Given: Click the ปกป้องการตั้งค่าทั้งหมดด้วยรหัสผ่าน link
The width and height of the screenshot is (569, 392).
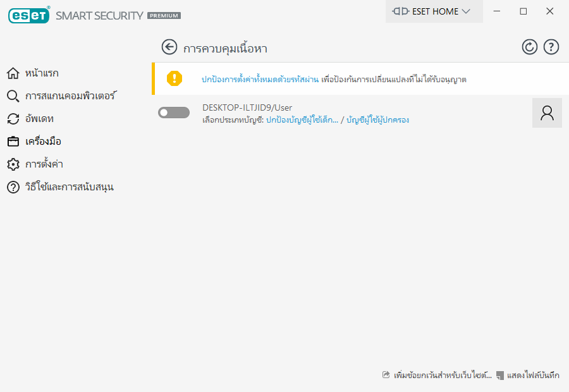Looking at the screenshot, I should tap(260, 79).
